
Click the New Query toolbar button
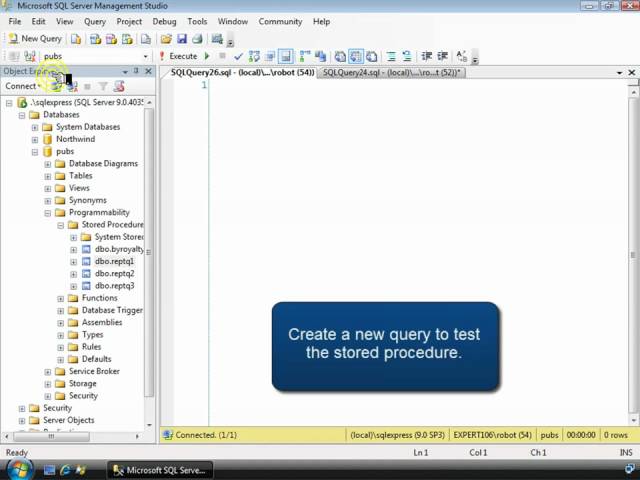(35, 39)
